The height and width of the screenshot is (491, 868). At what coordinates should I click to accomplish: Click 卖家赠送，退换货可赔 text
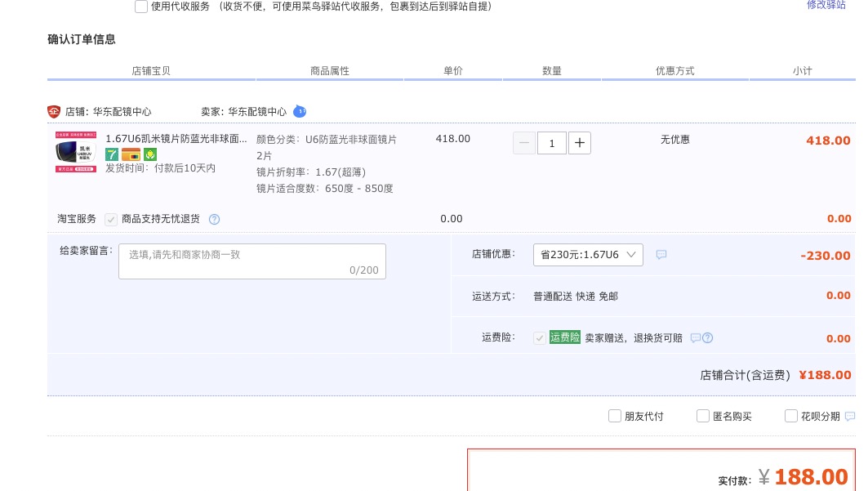pyautogui.click(x=634, y=338)
